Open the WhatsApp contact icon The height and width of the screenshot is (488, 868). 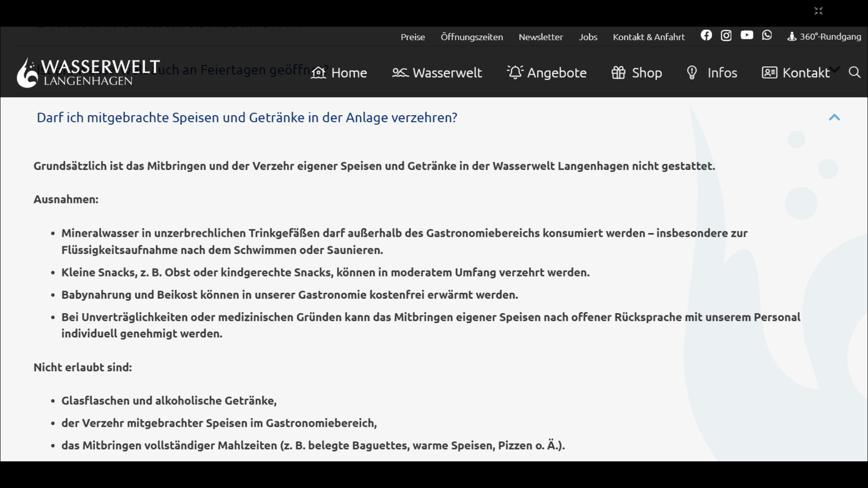(767, 35)
